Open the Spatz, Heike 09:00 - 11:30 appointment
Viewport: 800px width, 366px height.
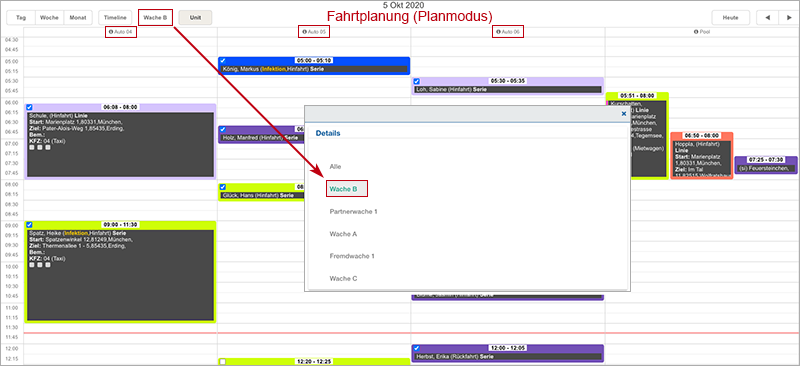[x=120, y=272]
